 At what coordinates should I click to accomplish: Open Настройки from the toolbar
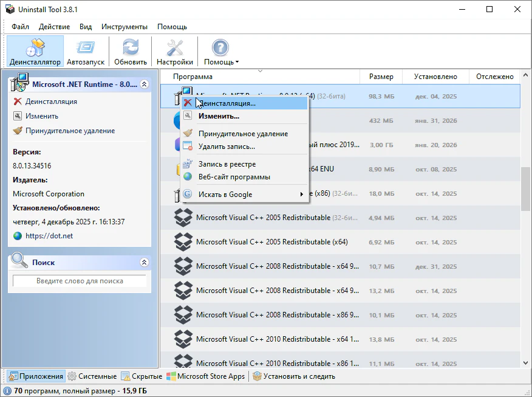[x=175, y=47]
